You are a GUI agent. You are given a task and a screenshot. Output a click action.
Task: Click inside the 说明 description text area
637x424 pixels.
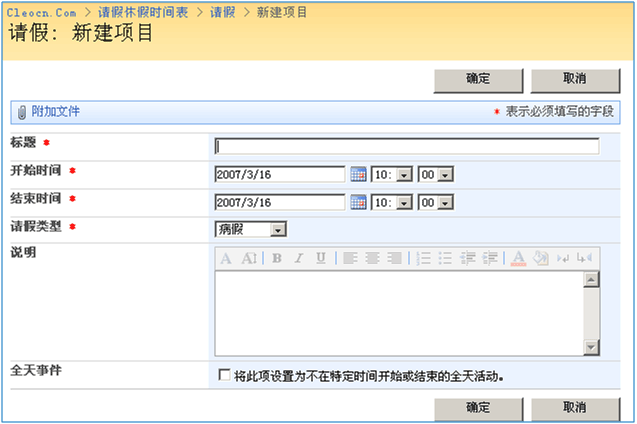(399, 314)
